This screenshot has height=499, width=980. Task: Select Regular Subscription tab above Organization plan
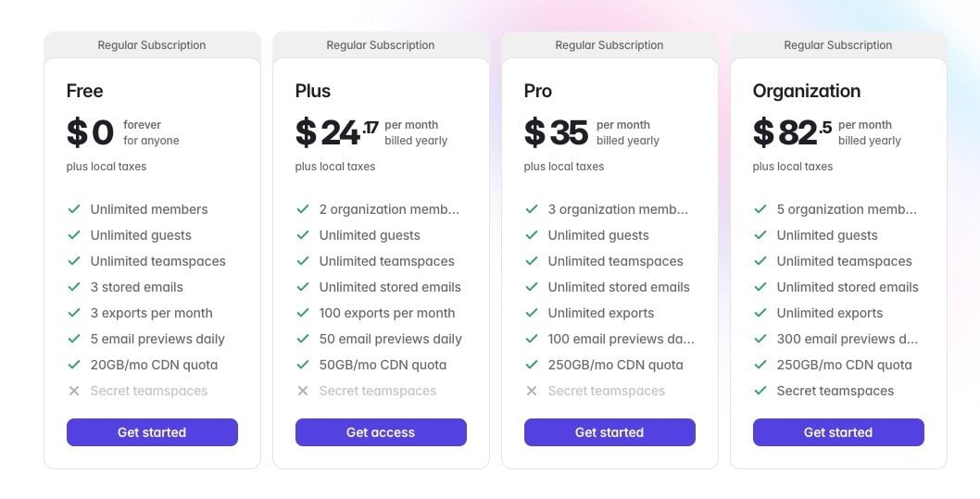tap(838, 45)
